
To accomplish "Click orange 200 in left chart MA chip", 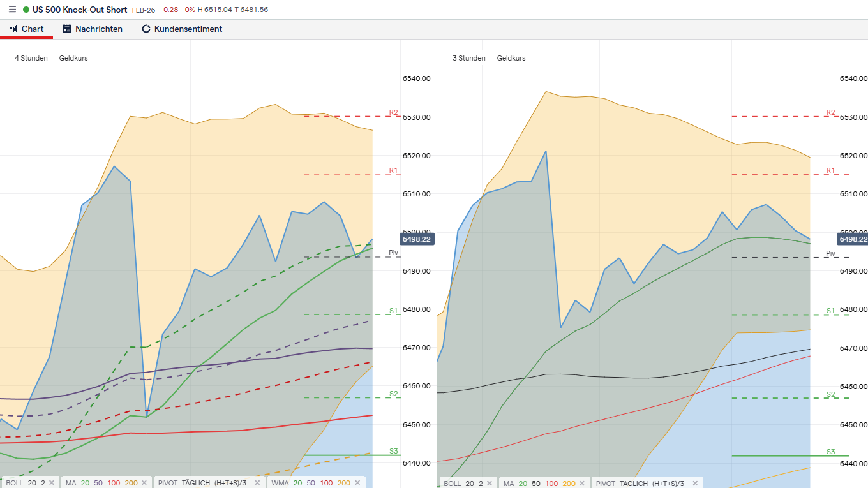I will [131, 483].
